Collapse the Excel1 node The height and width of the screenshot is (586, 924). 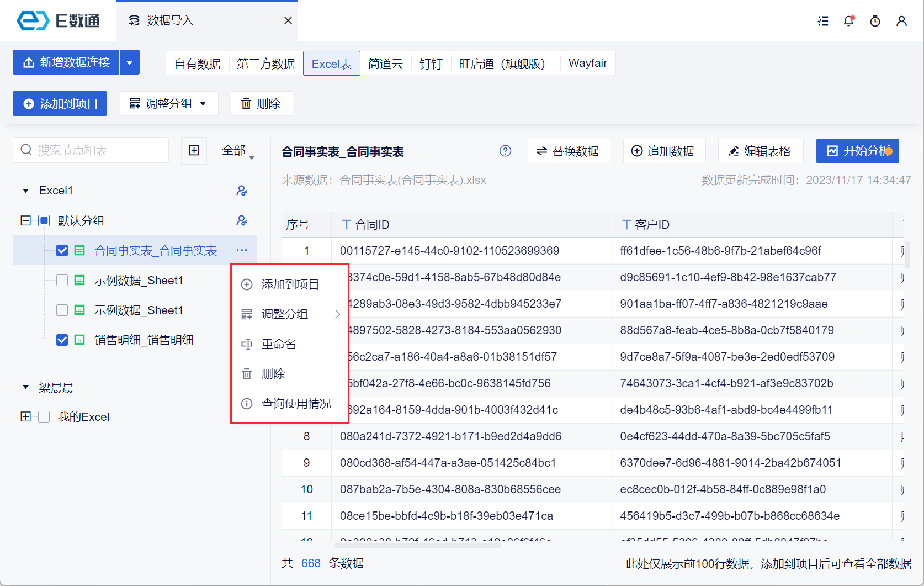(x=25, y=191)
